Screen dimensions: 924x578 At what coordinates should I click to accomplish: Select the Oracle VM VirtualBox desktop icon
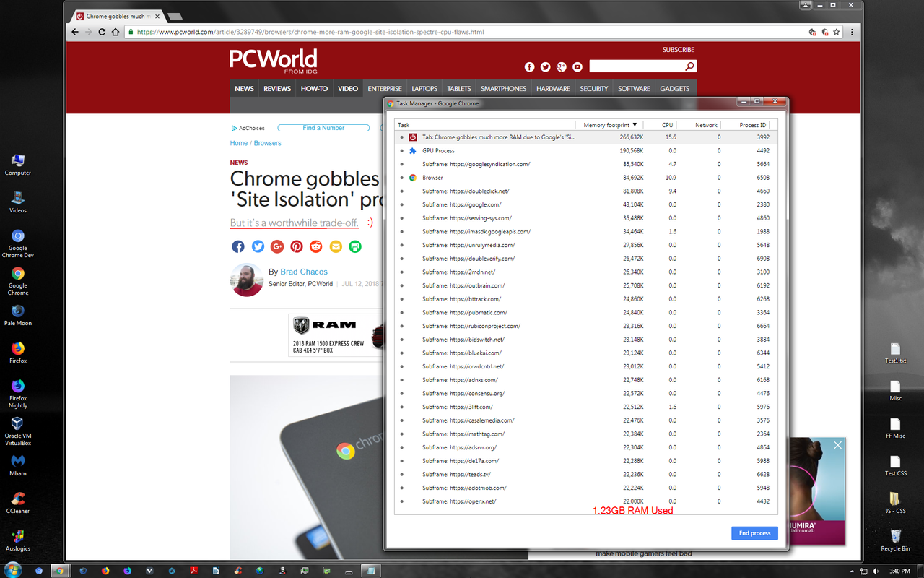point(18,431)
